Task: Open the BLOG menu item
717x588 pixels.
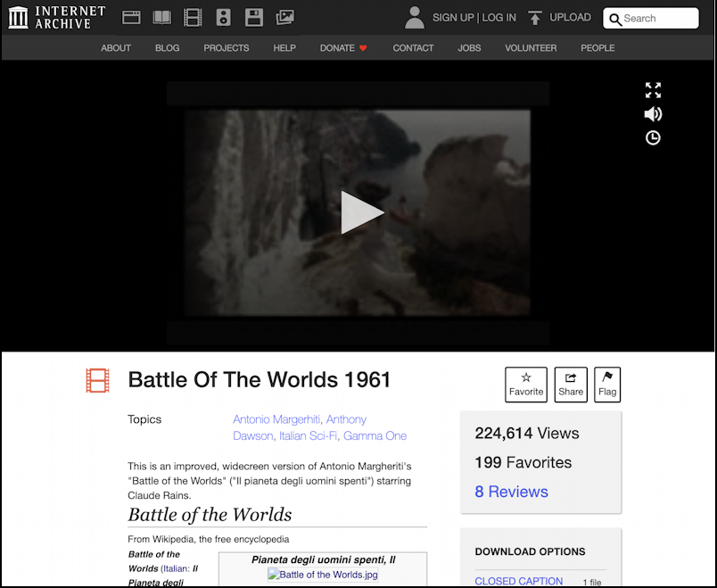Action: coord(167,48)
